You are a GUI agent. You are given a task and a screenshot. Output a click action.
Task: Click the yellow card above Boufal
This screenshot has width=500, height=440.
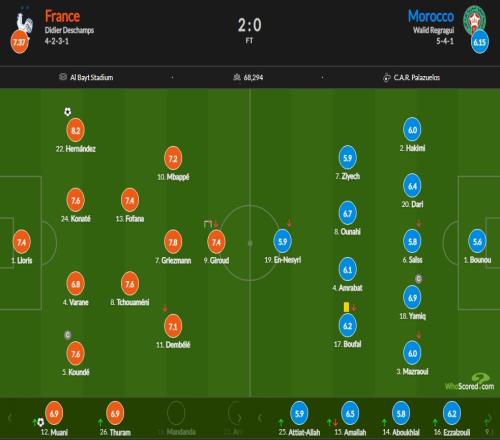point(346,307)
